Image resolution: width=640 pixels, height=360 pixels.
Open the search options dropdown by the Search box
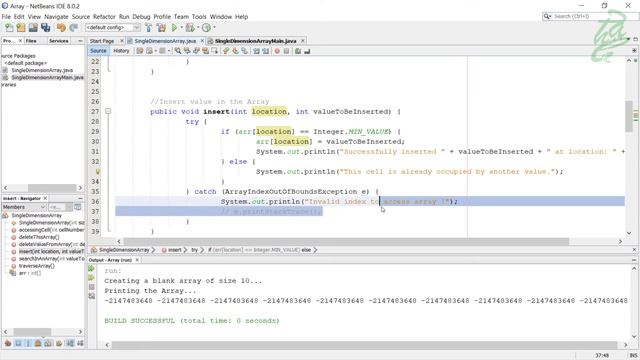coord(547,16)
